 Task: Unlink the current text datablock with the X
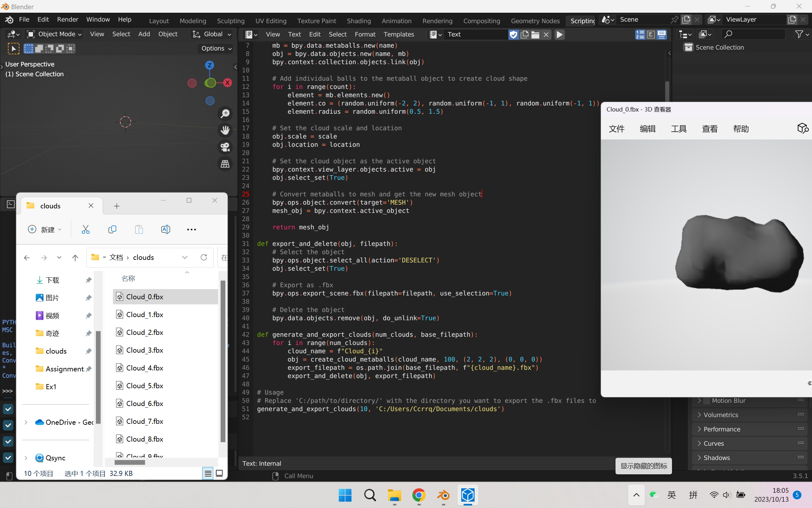click(546, 35)
